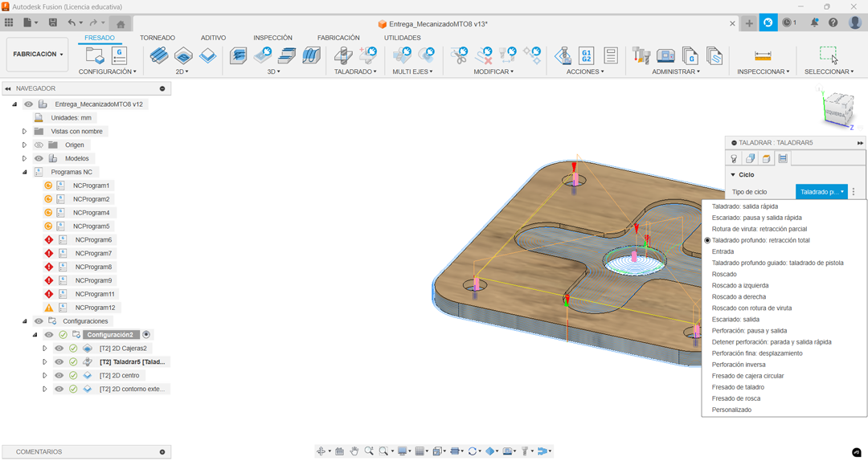Click the Taladrado drill tool icon
This screenshot has height=461, width=868.
[x=343, y=55]
